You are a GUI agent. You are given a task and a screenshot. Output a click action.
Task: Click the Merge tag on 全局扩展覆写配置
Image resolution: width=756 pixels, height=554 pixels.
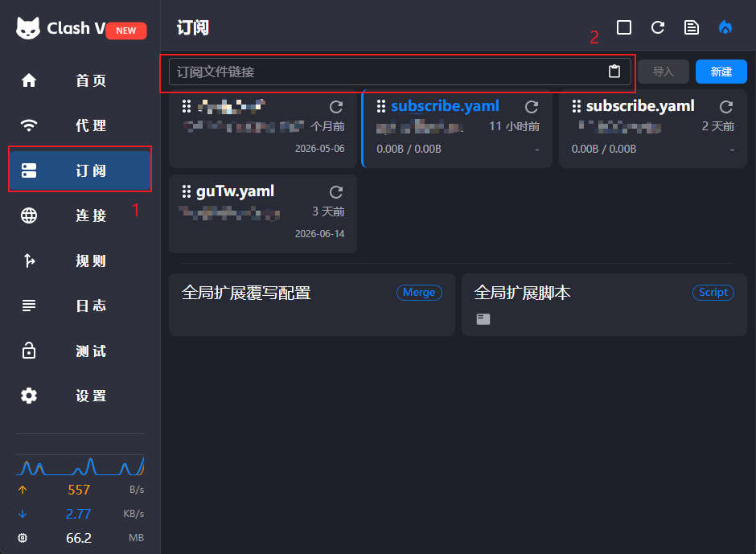(x=419, y=292)
